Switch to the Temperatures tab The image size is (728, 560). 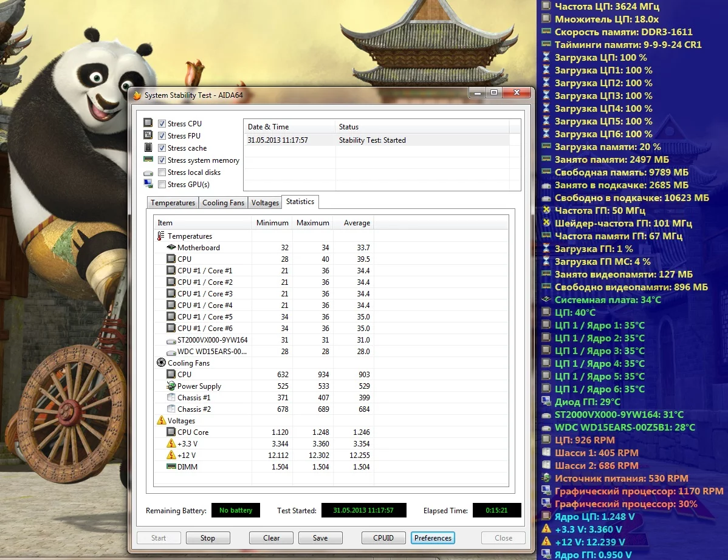tap(173, 203)
